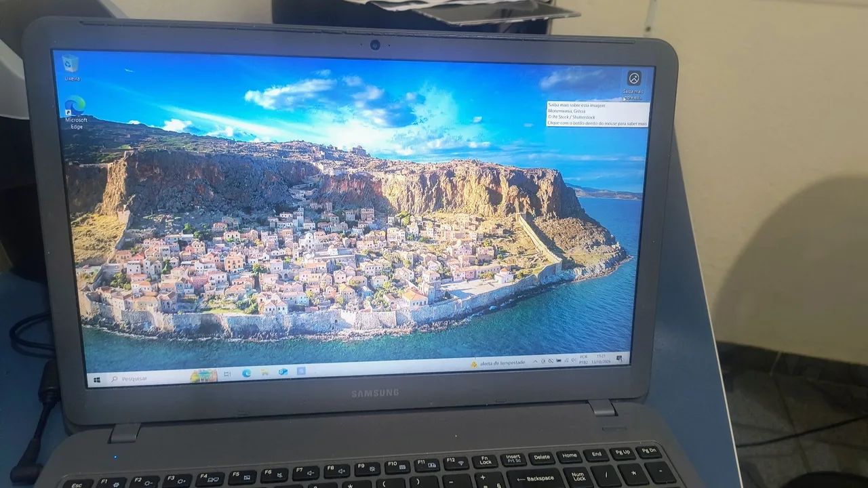Open Outlook from the taskbar
Viewport: 868px width, 488px height.
(283, 372)
